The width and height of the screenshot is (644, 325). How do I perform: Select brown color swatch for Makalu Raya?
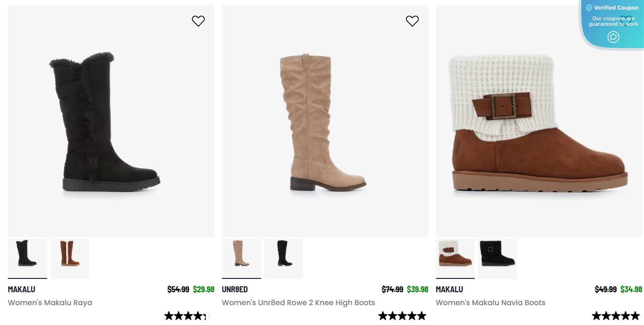point(70,258)
